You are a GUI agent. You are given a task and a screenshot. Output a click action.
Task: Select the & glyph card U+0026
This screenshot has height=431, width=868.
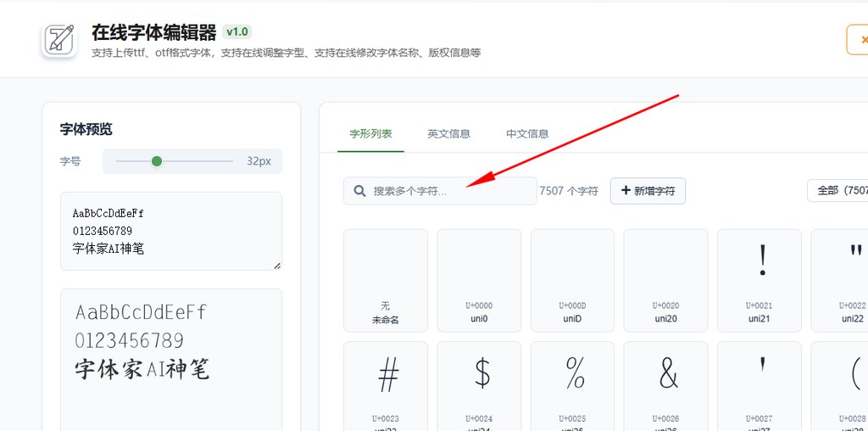[666, 386]
